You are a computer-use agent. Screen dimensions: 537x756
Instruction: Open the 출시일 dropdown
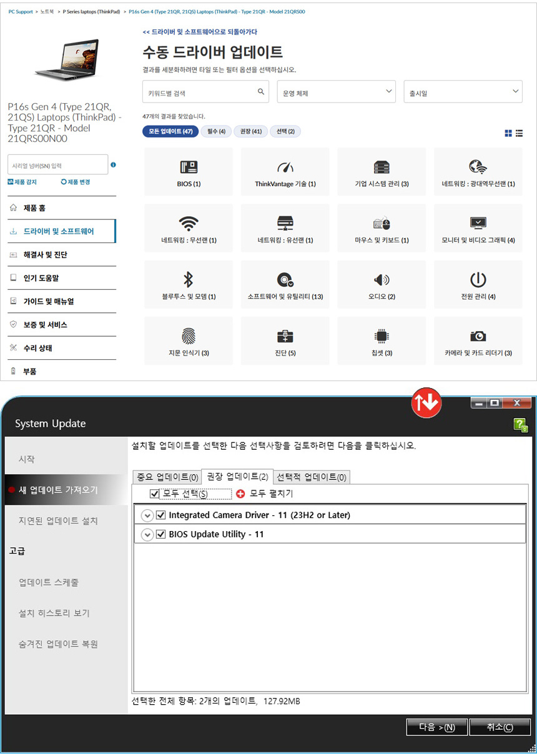463,92
